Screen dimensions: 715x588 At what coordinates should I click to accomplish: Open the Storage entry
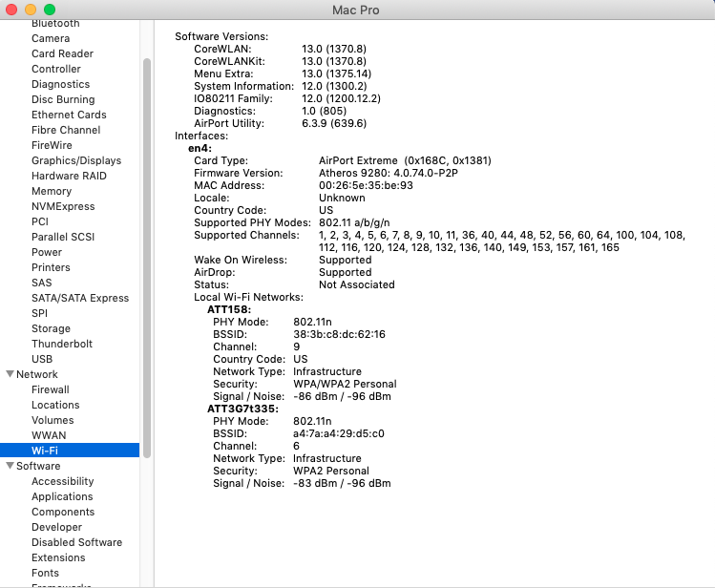click(52, 328)
